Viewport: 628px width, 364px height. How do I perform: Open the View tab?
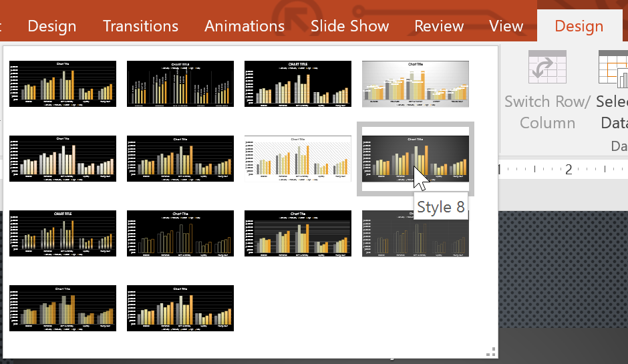(x=506, y=26)
